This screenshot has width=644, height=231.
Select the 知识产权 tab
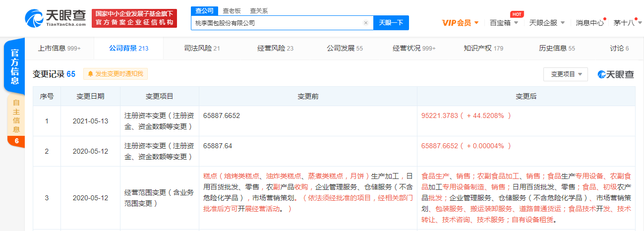pyautogui.click(x=483, y=48)
